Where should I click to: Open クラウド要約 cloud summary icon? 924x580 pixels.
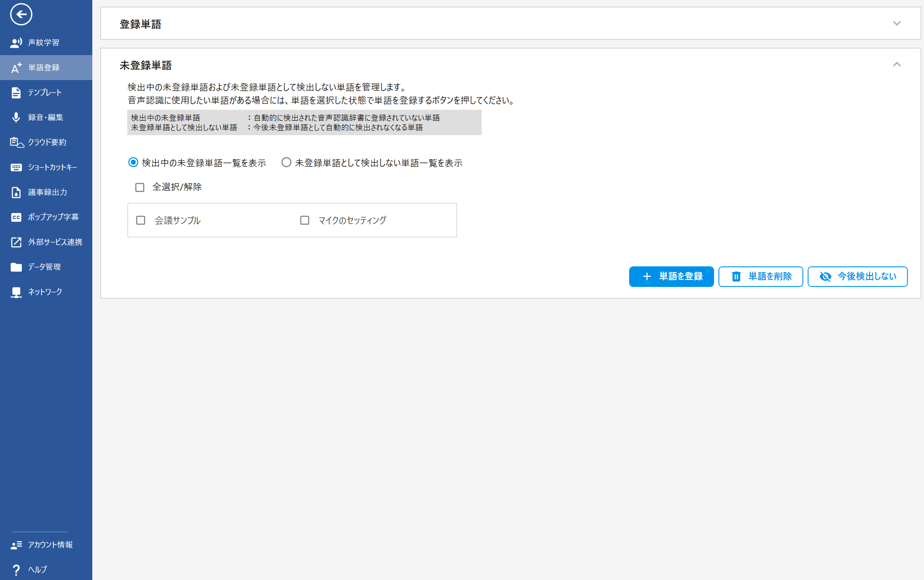coord(16,142)
